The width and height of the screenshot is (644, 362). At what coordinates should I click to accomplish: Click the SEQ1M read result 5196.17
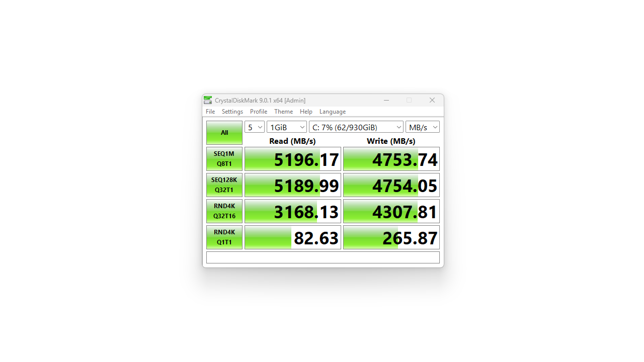293,159
